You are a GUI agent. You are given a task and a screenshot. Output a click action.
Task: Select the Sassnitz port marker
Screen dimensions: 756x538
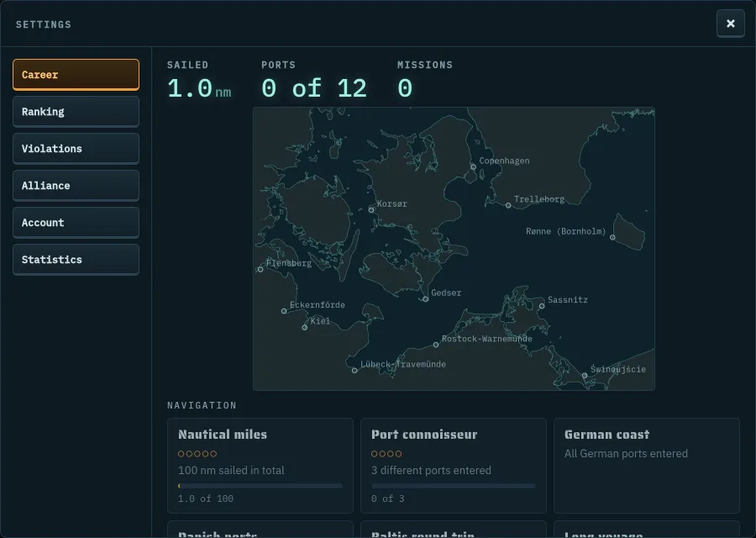coord(542,306)
